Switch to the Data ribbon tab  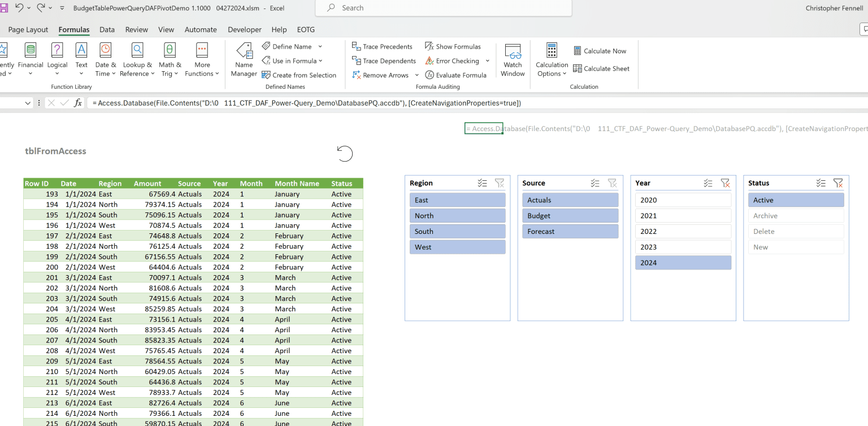(107, 29)
